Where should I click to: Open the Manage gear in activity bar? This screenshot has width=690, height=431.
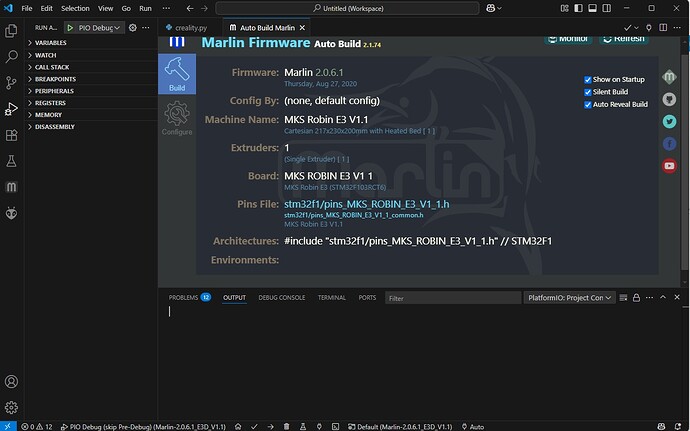[x=11, y=407]
